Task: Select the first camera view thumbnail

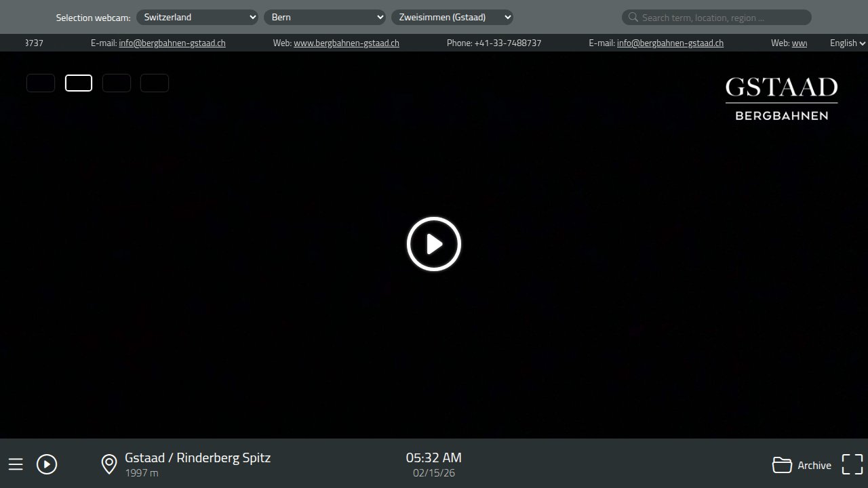Action: [41, 83]
